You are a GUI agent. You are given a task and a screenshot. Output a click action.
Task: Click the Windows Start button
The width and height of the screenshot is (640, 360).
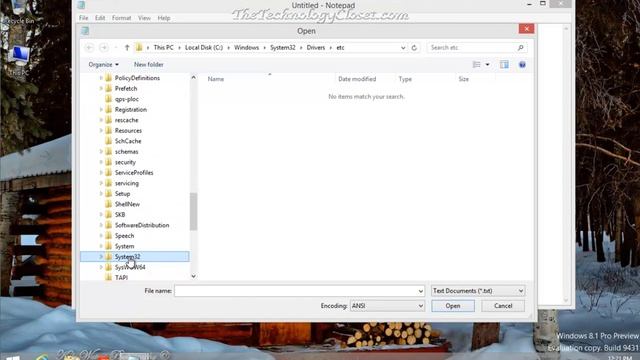pyautogui.click(x=12, y=358)
